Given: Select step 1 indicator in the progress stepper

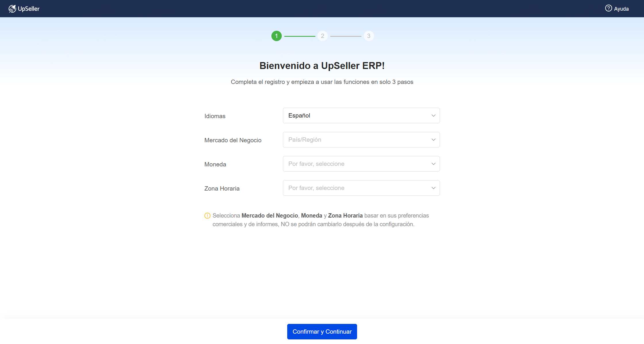Looking at the screenshot, I should coord(276,36).
